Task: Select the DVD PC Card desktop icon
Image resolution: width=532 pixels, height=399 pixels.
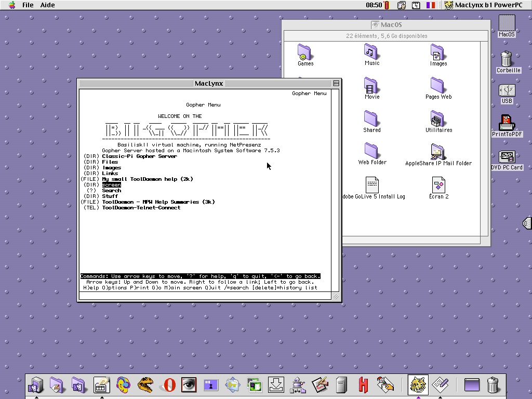Action: [x=507, y=160]
